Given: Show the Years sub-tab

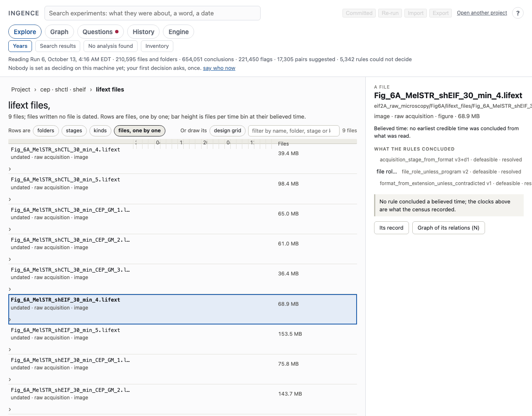Looking at the screenshot, I should click(20, 46).
